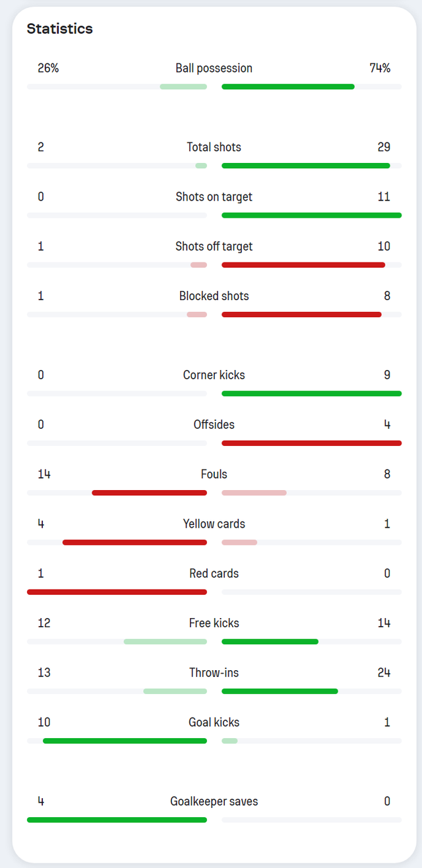422x868 pixels.
Task: Select the Corner kicks label
Action: click(214, 375)
